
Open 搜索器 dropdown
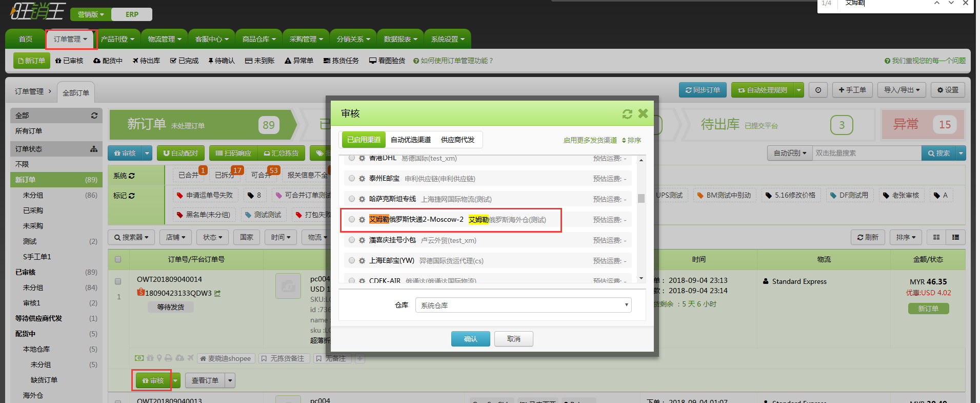tap(131, 237)
